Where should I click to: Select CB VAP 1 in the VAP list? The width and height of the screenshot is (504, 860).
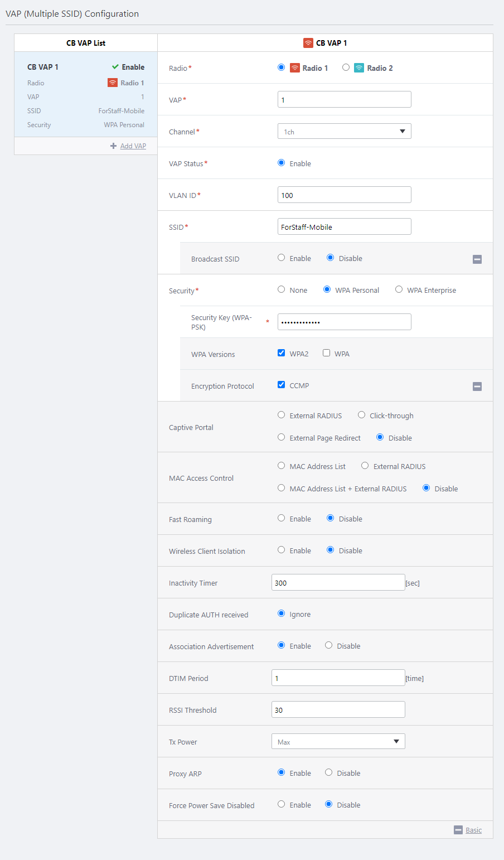(86, 95)
